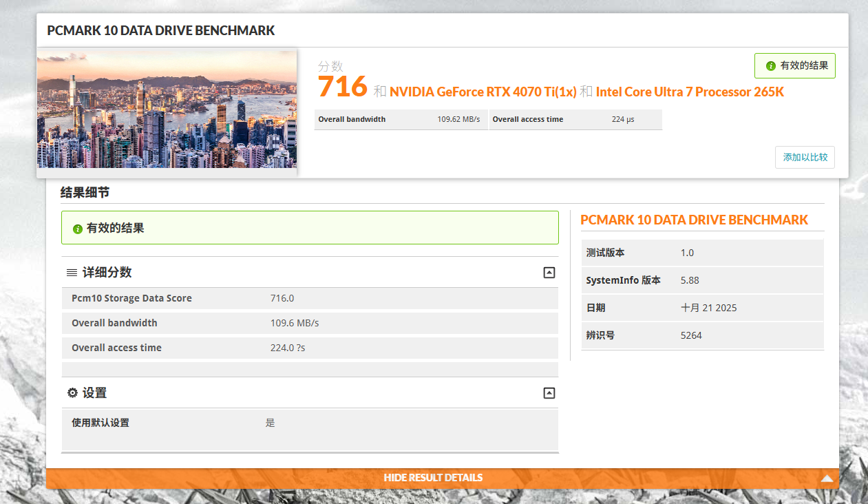The height and width of the screenshot is (504, 868).
Task: Click the 辨识号 label
Action: pyautogui.click(x=601, y=335)
